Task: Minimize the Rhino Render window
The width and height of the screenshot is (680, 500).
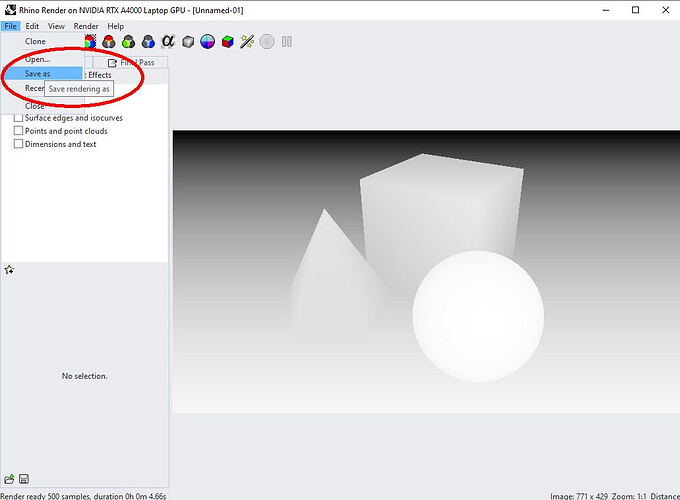Action: [606, 10]
